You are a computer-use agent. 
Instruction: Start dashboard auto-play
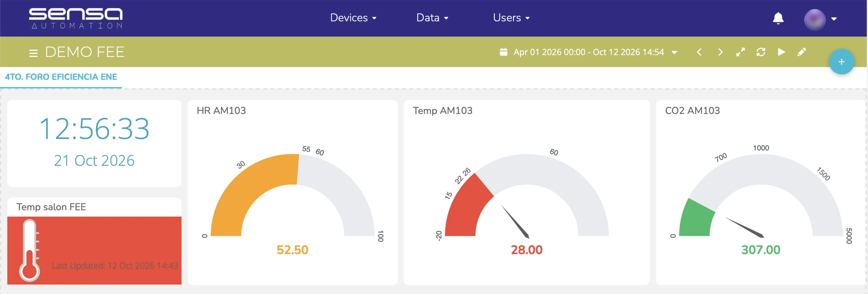coord(781,52)
